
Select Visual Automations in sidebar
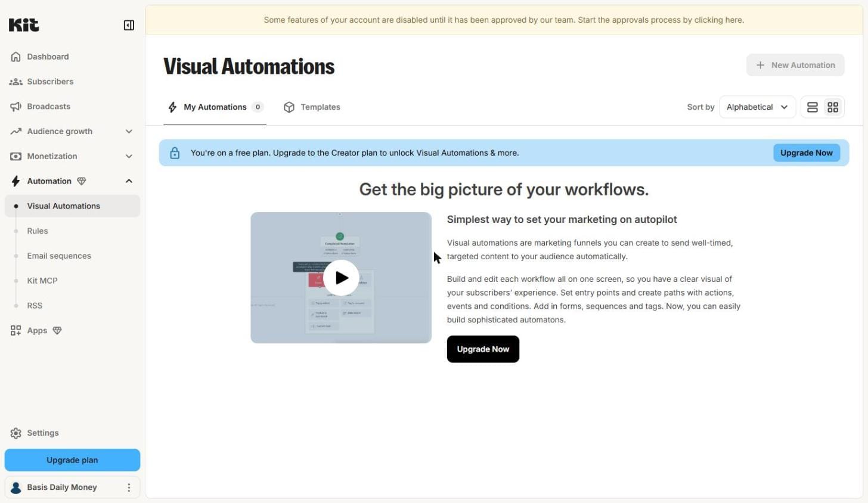tap(72, 206)
